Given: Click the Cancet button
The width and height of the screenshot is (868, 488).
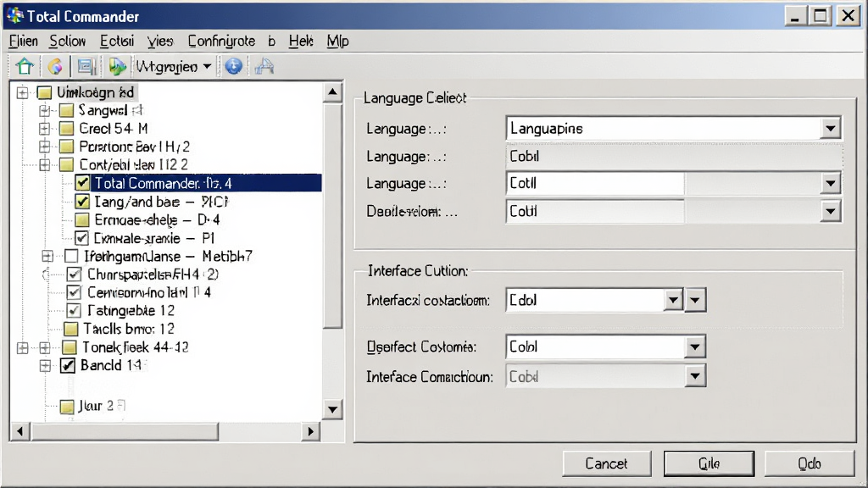Looking at the screenshot, I should pos(607,463).
